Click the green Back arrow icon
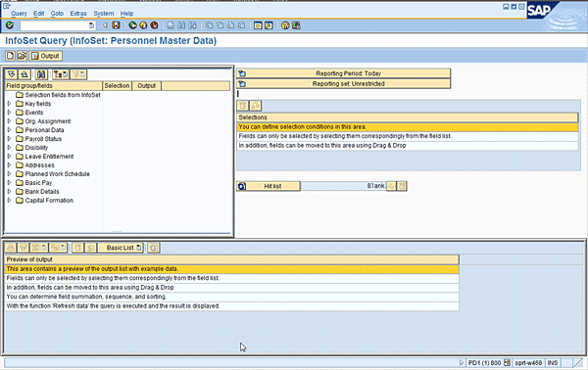This screenshot has width=588, height=370. 132,25
